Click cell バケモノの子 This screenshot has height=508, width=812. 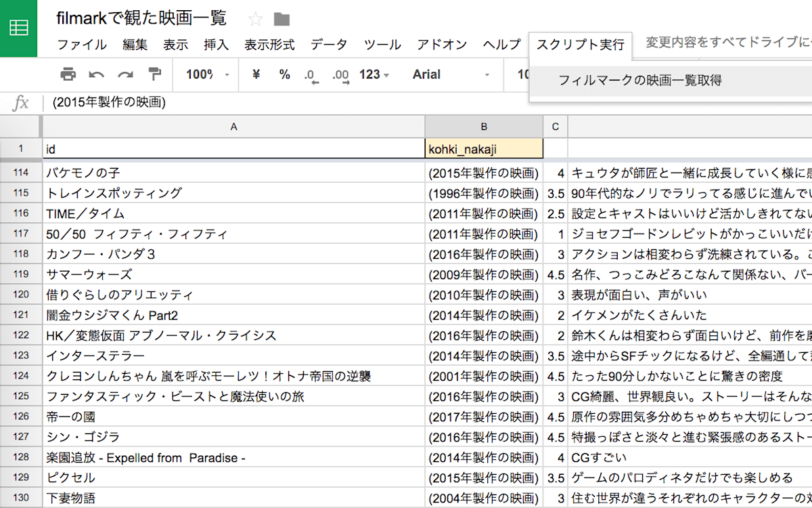pos(233,173)
